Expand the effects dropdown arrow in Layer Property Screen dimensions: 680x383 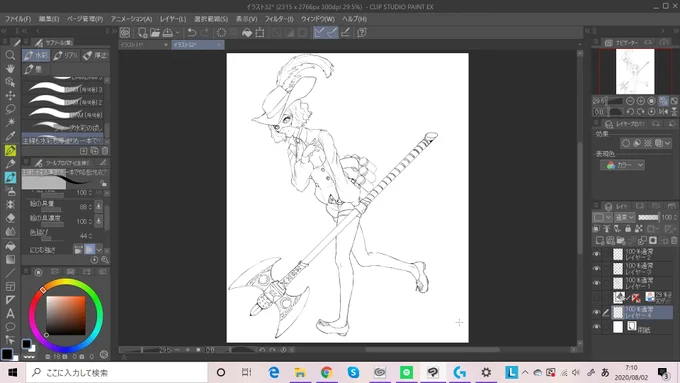667,143
